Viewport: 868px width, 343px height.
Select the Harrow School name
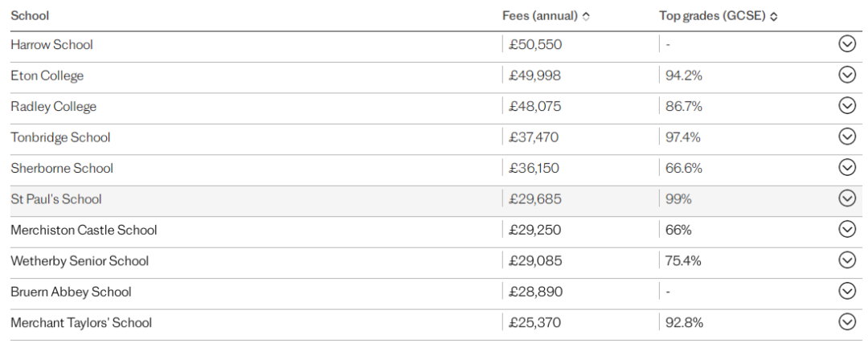(51, 44)
